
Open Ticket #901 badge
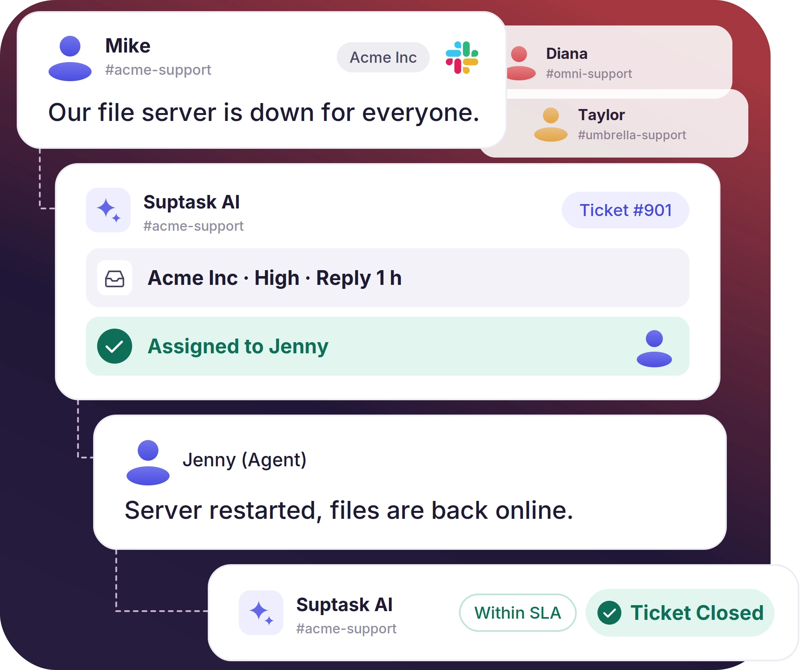(x=625, y=210)
